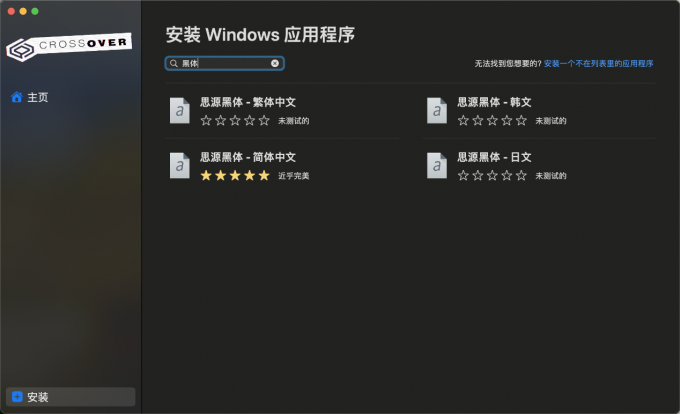Click the magnifier icon in search box
Viewport: 680px width, 414px height.
point(173,63)
